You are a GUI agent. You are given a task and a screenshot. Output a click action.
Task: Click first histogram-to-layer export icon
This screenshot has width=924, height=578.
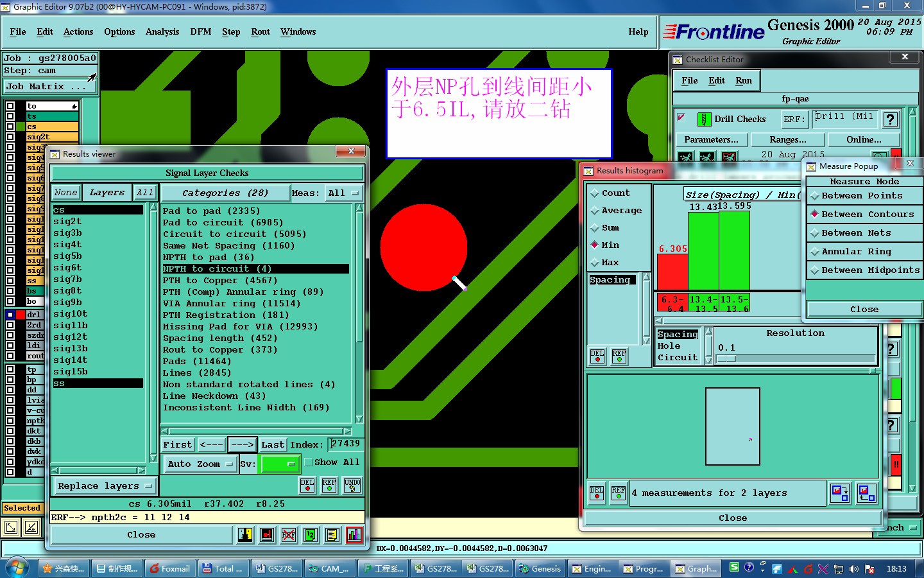tap(840, 493)
